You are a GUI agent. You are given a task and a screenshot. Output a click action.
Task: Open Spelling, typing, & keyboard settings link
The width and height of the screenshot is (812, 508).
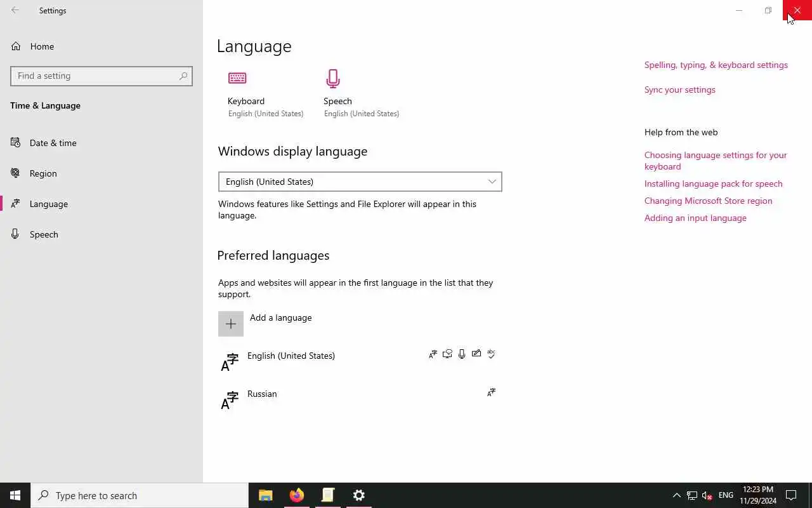coord(716,65)
